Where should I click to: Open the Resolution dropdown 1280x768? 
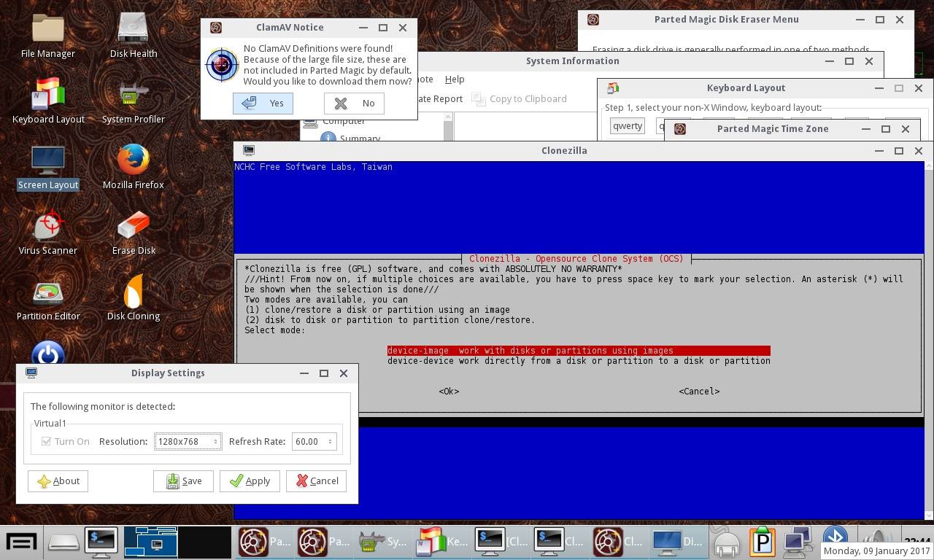point(188,441)
